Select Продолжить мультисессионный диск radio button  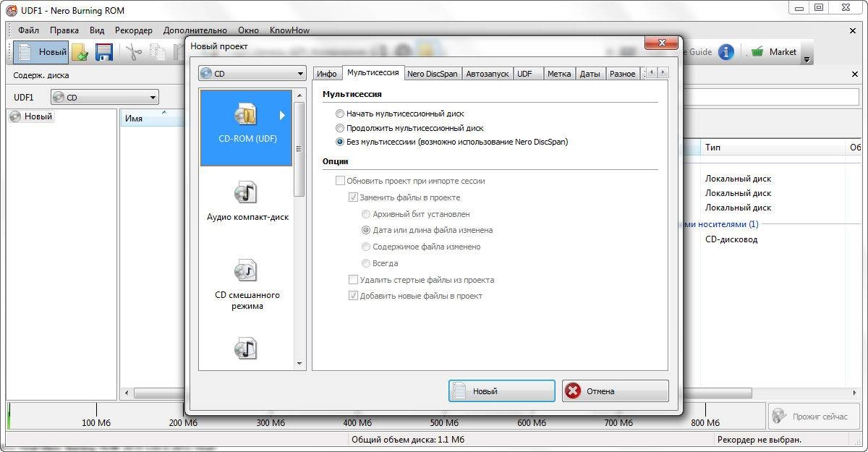point(340,128)
